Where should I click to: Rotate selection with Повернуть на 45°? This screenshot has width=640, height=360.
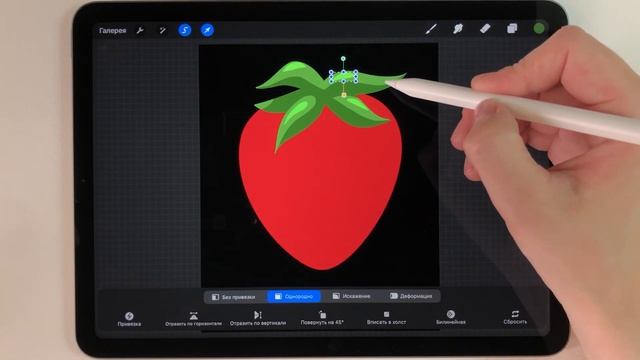[x=322, y=318]
